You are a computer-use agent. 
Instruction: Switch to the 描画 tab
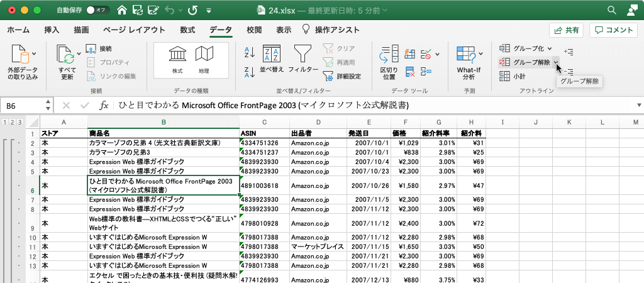81,30
